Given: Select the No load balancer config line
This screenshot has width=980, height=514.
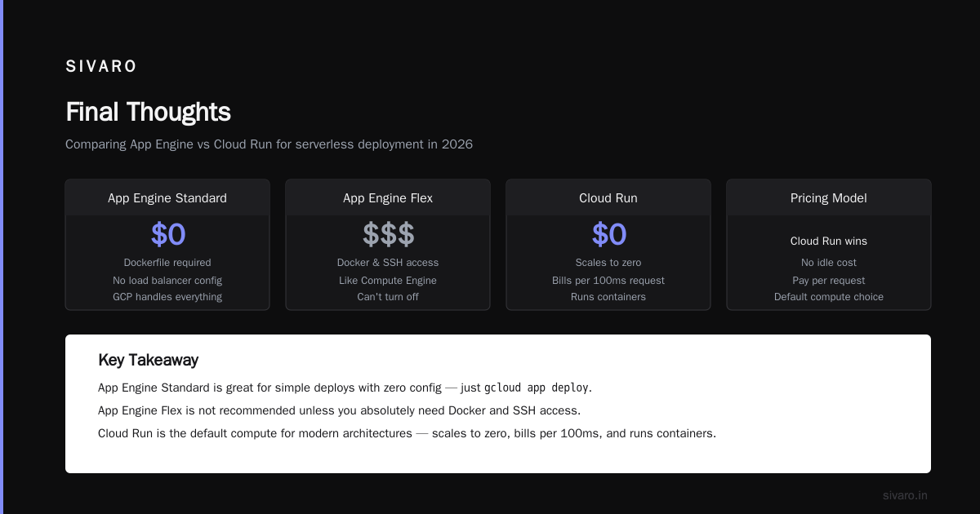Looking at the screenshot, I should [x=167, y=280].
